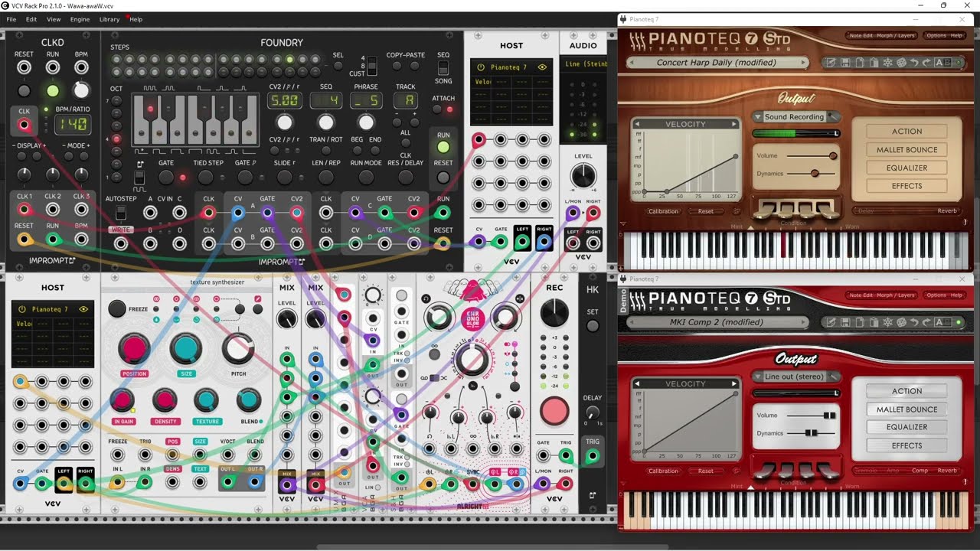Click Calibration button in Concert Harp Pianoteq
Image resolution: width=980 pixels, height=551 pixels.
[663, 211]
